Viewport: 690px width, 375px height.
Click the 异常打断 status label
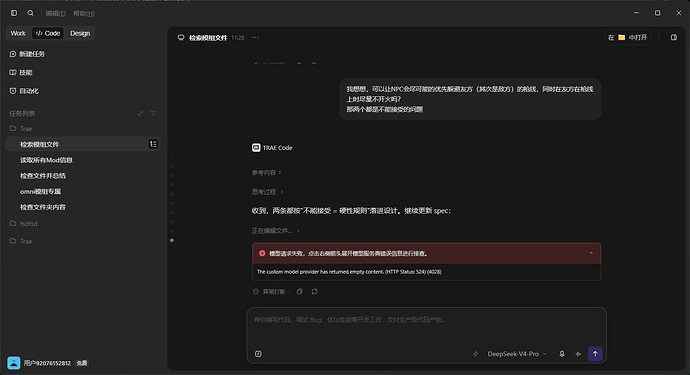coord(274,292)
